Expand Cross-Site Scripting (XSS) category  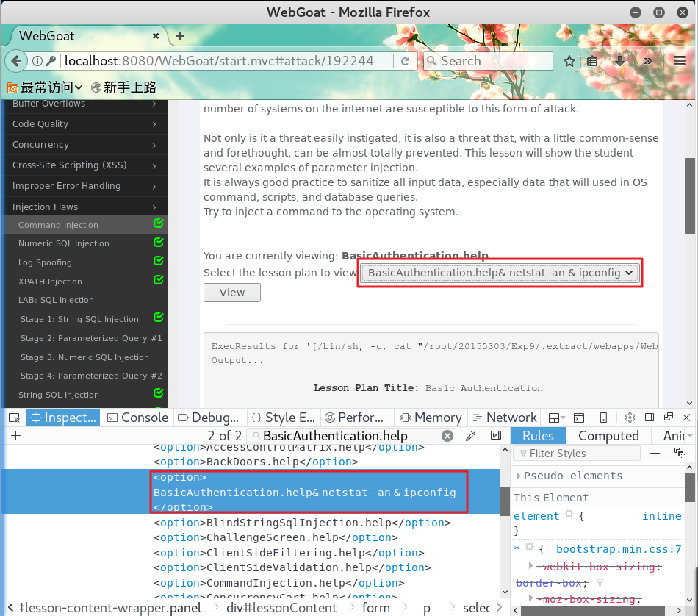[x=85, y=165]
